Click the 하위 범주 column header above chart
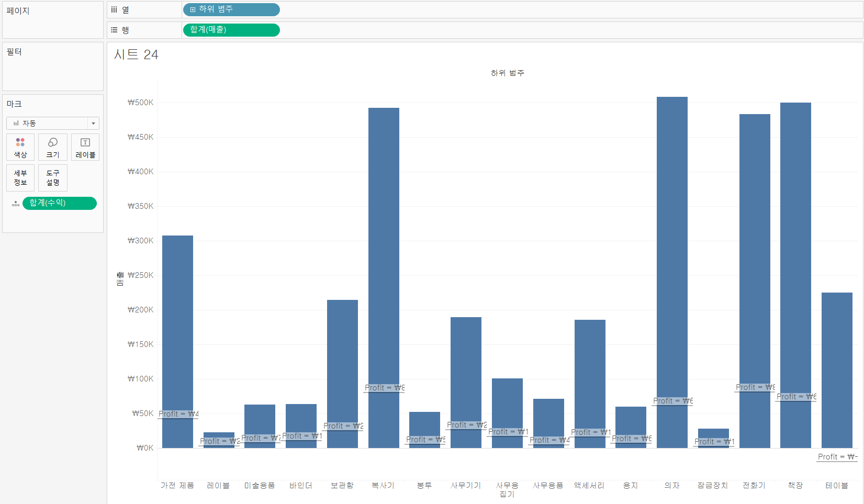 point(508,73)
